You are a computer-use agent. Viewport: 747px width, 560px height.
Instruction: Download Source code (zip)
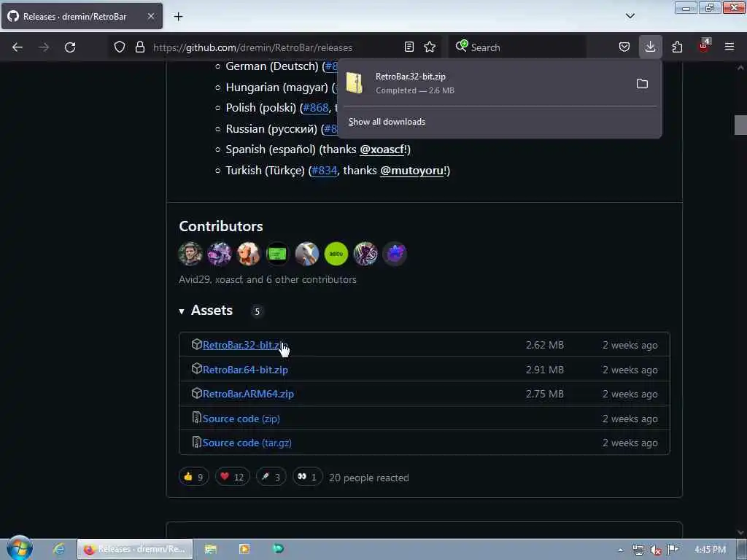[x=241, y=419]
